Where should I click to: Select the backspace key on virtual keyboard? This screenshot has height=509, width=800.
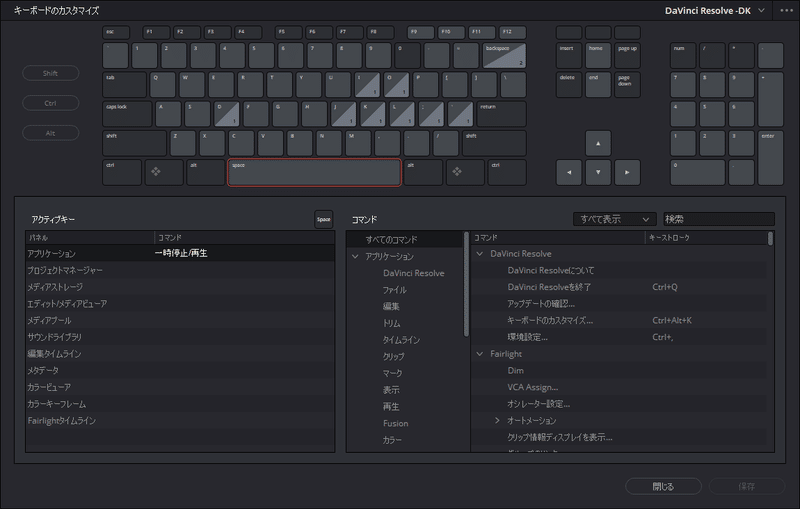click(504, 56)
